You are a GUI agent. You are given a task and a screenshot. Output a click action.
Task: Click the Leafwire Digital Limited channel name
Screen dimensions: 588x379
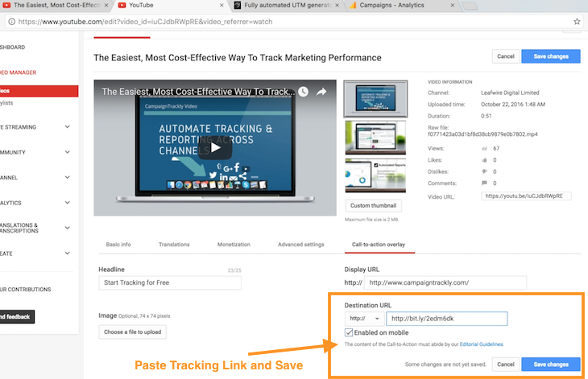click(x=510, y=93)
